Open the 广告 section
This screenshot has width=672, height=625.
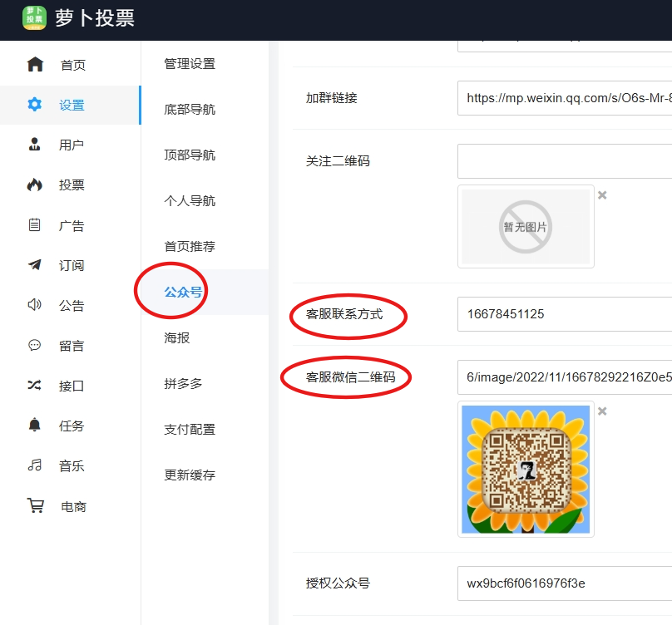[72, 225]
